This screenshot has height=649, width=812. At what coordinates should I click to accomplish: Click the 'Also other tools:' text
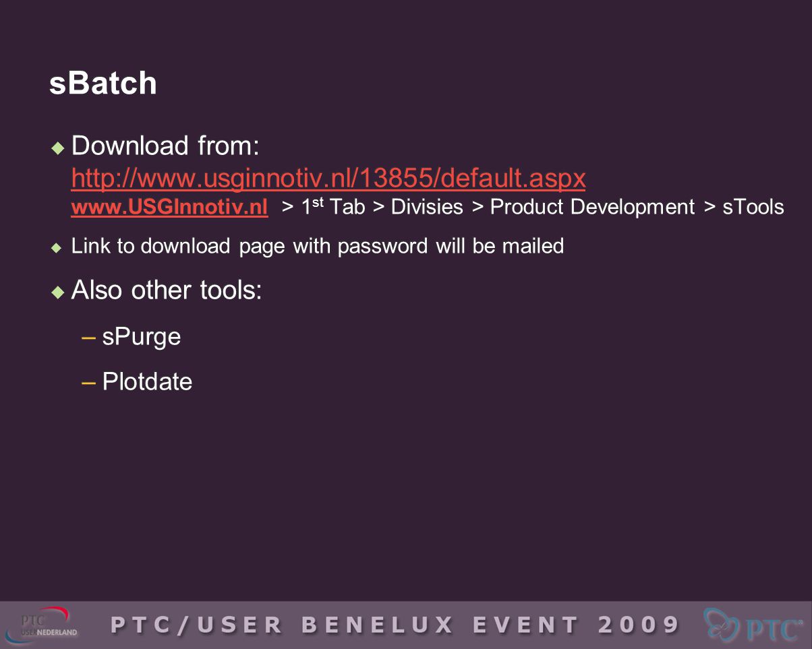(x=167, y=290)
